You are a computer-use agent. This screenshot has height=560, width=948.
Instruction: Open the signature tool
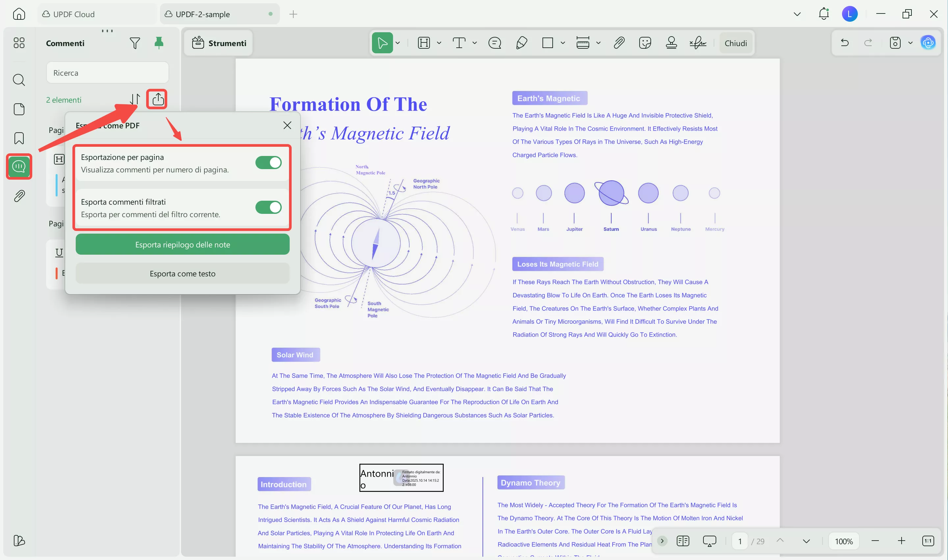point(698,43)
